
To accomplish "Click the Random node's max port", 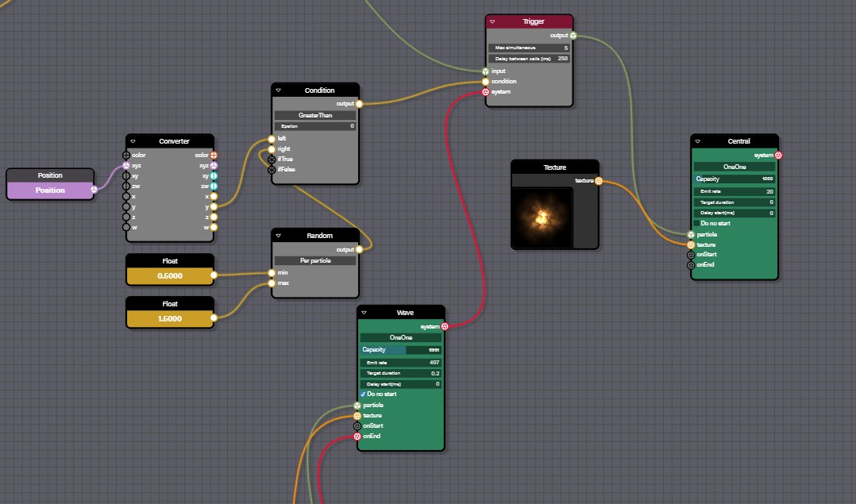I will [x=272, y=283].
